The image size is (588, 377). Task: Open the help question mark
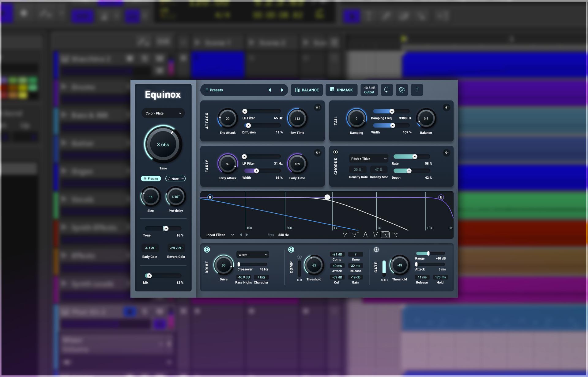click(x=417, y=90)
